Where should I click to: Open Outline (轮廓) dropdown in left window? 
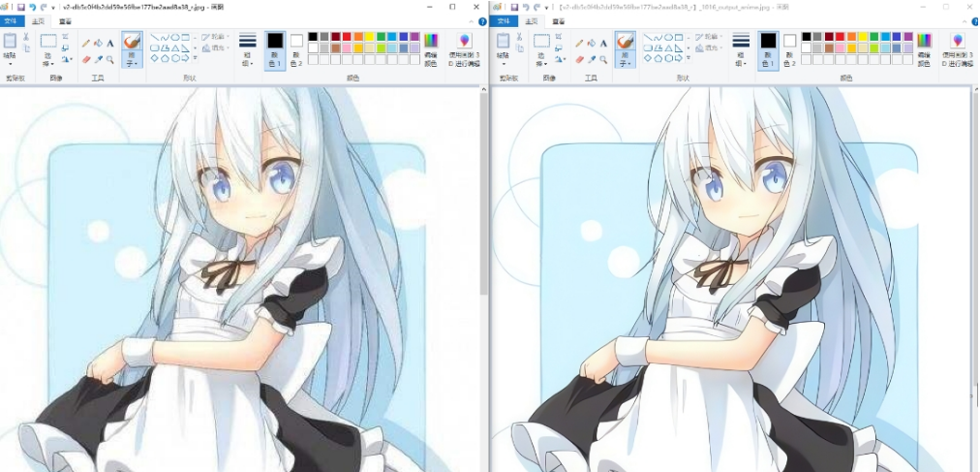coord(216,37)
